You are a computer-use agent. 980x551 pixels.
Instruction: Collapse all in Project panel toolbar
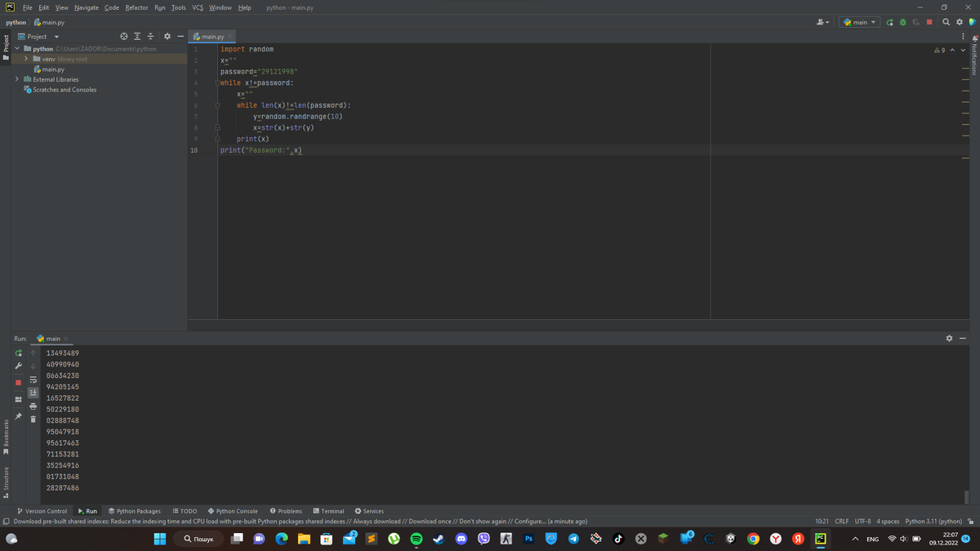tap(151, 37)
